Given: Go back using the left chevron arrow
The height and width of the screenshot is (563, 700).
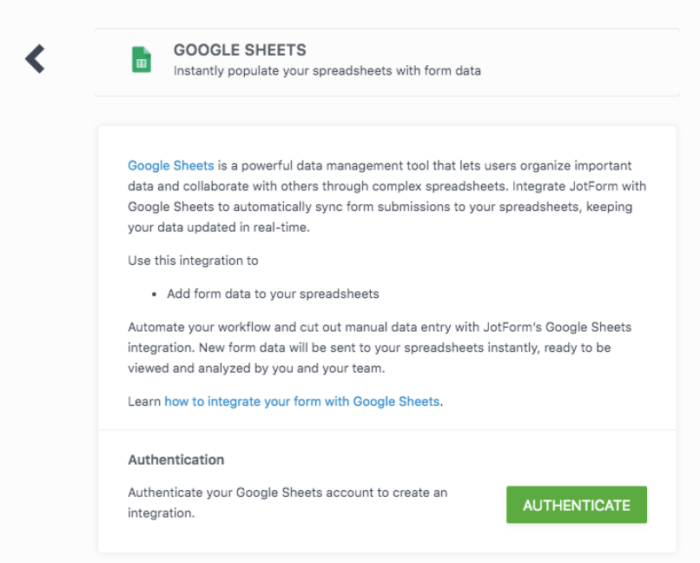Looking at the screenshot, I should [35, 59].
